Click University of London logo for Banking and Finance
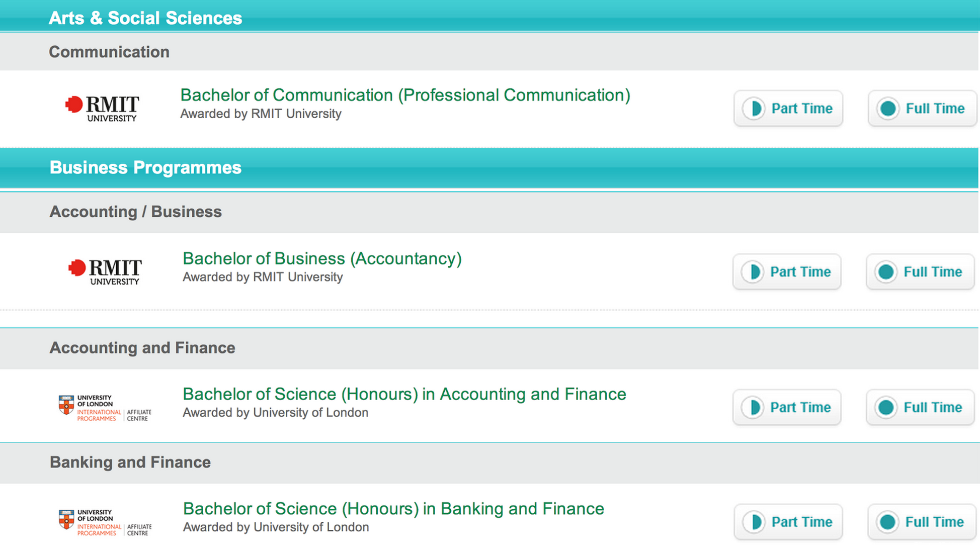Viewport: 980px width, 558px height. (105, 522)
